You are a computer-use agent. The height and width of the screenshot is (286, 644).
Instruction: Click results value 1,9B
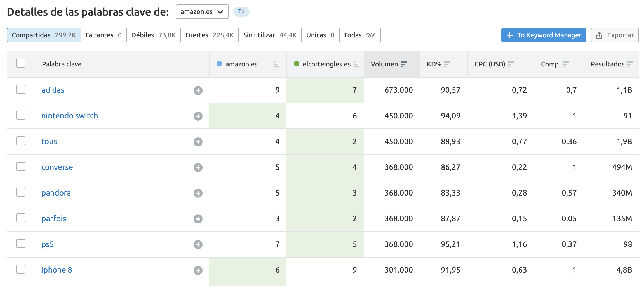(x=624, y=141)
